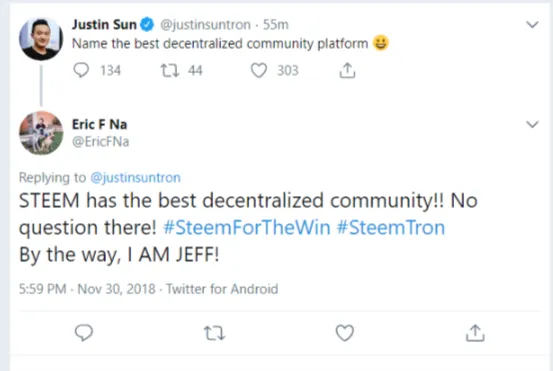This screenshot has width=553, height=371.
Task: Retweet Justin Sun's tweet
Action: coord(170,70)
